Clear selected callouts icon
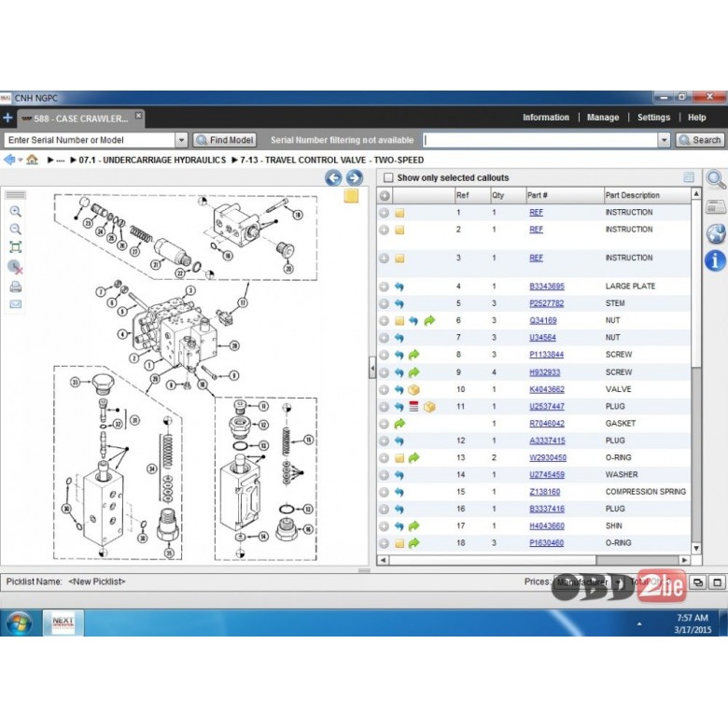The height and width of the screenshot is (728, 728). point(15,267)
